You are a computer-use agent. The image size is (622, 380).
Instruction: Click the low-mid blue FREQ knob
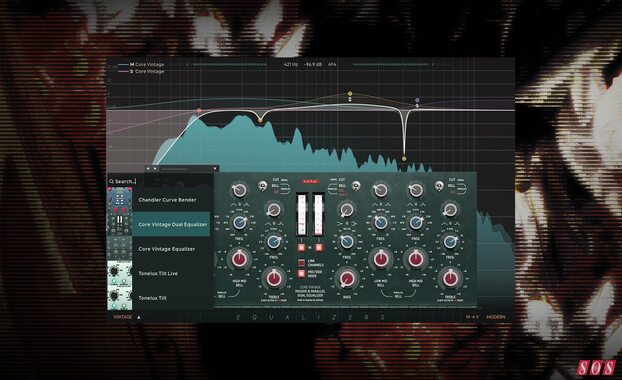[380, 223]
